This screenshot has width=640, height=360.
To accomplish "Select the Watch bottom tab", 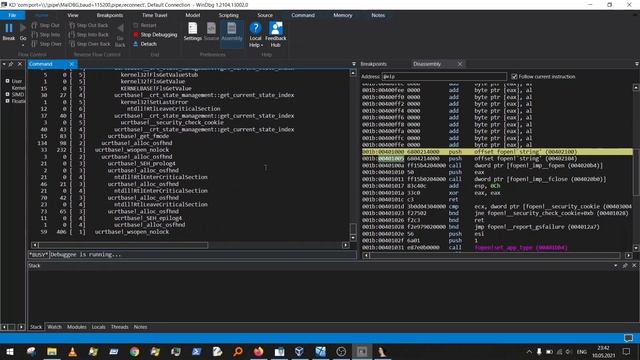I will [54, 327].
